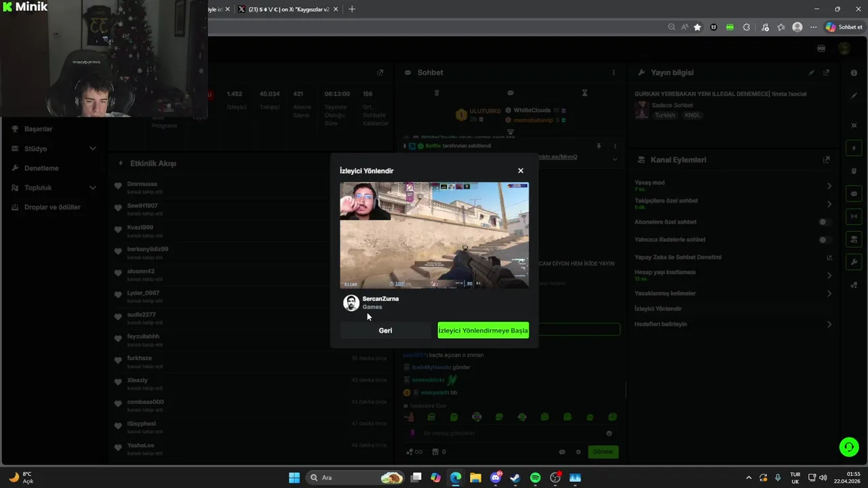Screen dimensions: 868x488
Task: Open Steam from the taskbar
Action: click(515, 478)
